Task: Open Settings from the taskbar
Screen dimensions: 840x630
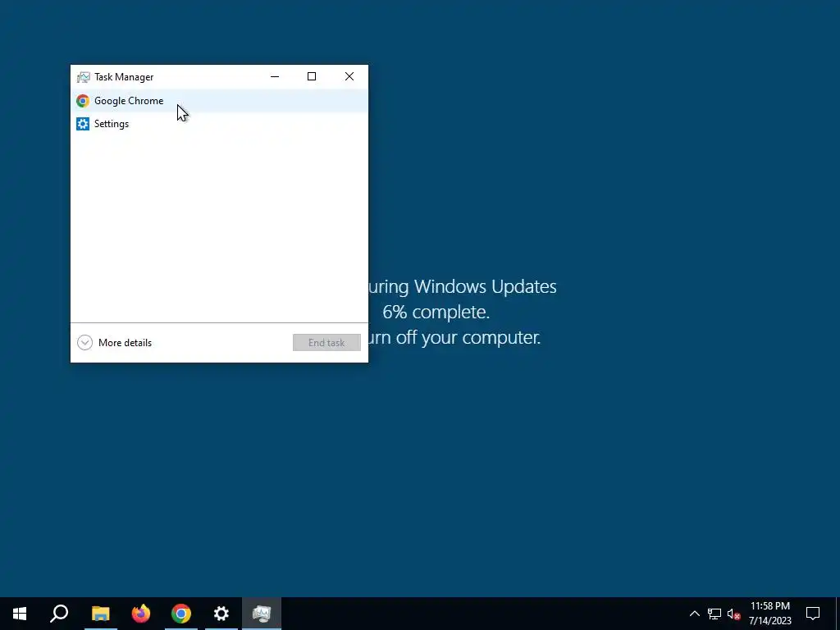Action: pos(221,614)
